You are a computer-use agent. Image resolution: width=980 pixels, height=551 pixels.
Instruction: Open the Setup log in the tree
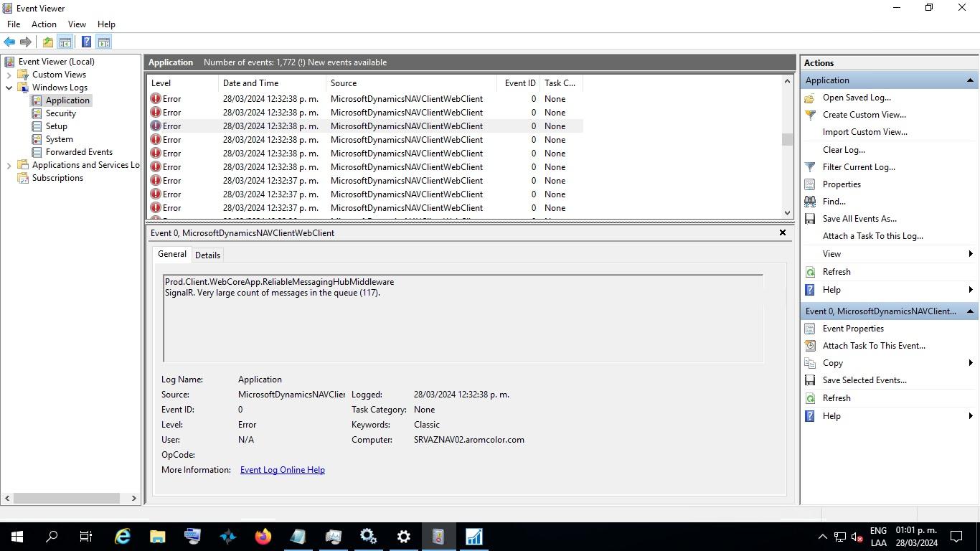coord(57,126)
